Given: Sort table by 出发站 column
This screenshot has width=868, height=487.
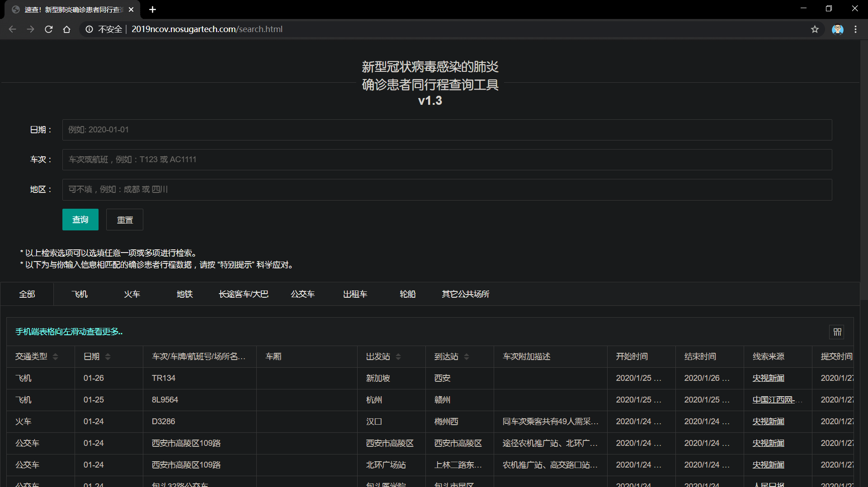Looking at the screenshot, I should pyautogui.click(x=398, y=356).
